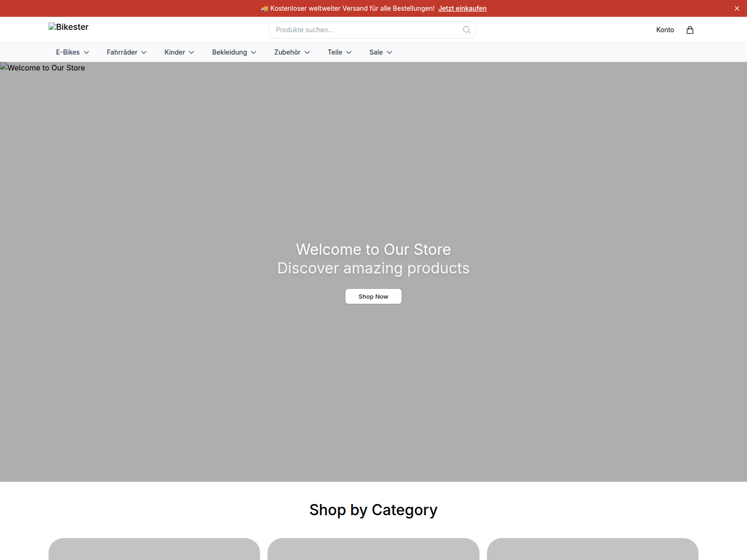The width and height of the screenshot is (747, 560).
Task: Focus the Produkte suchen search field
Action: pos(372,30)
